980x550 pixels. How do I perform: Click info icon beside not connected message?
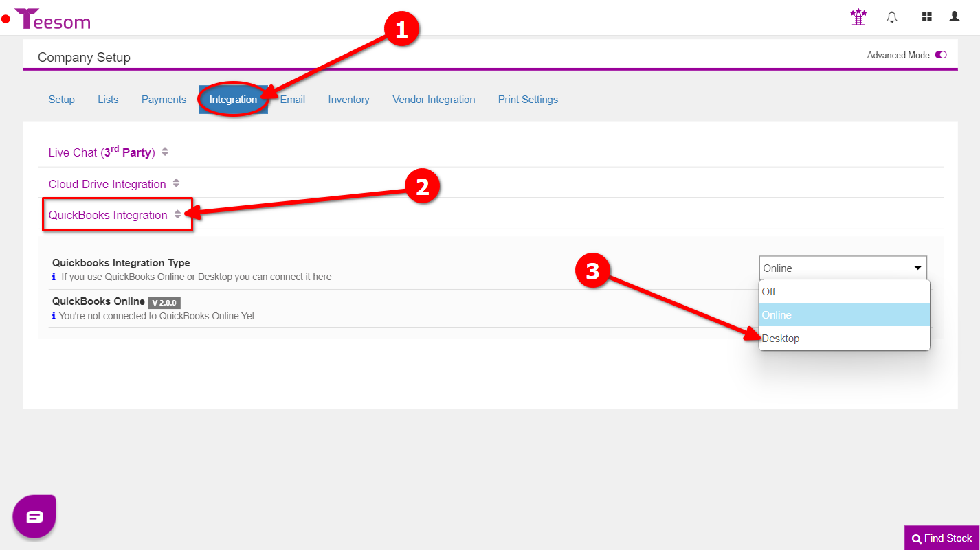(54, 317)
